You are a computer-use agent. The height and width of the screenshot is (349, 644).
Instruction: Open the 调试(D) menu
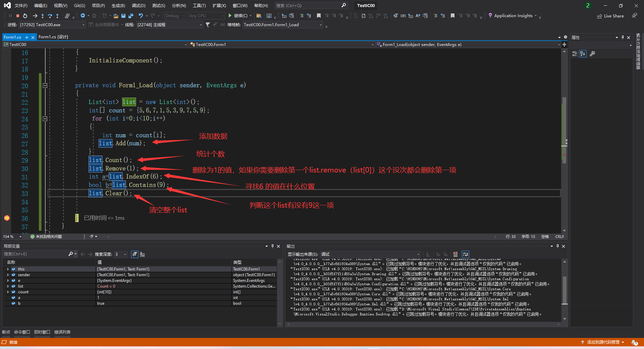pyautogui.click(x=139, y=6)
